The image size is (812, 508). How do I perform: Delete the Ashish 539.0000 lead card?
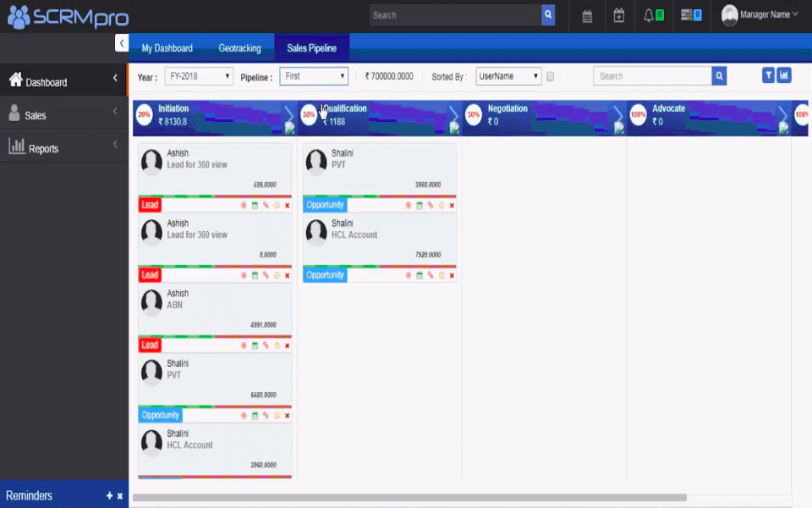tap(288, 206)
